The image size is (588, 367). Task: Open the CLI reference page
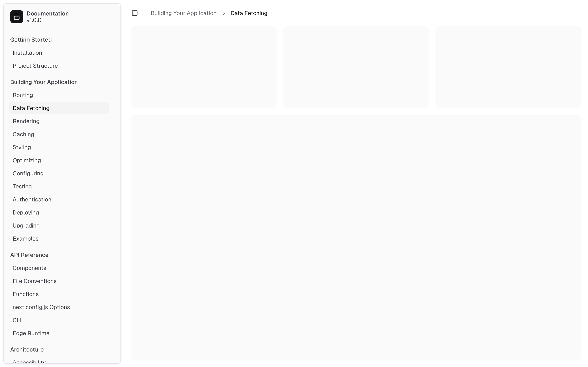point(17,320)
